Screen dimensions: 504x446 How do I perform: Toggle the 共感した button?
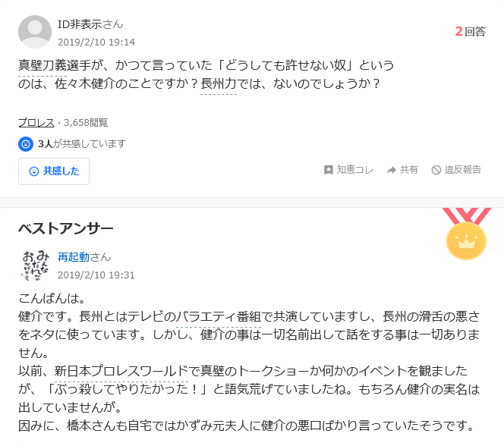click(54, 171)
